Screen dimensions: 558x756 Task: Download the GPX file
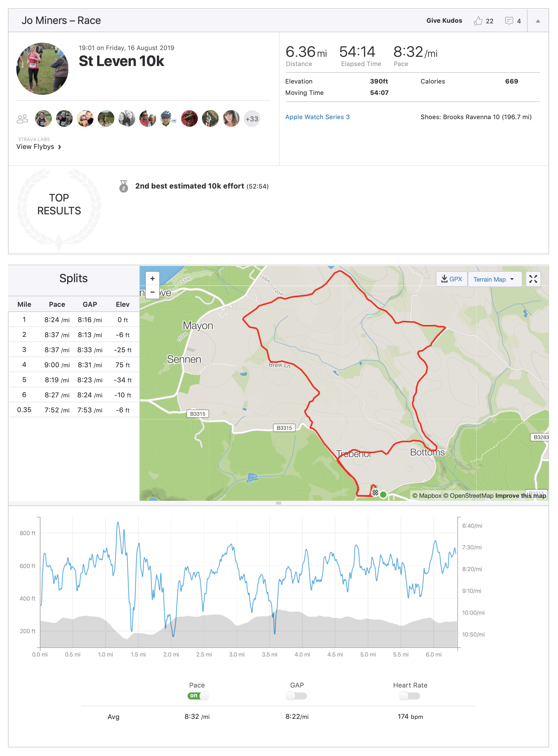coord(451,279)
